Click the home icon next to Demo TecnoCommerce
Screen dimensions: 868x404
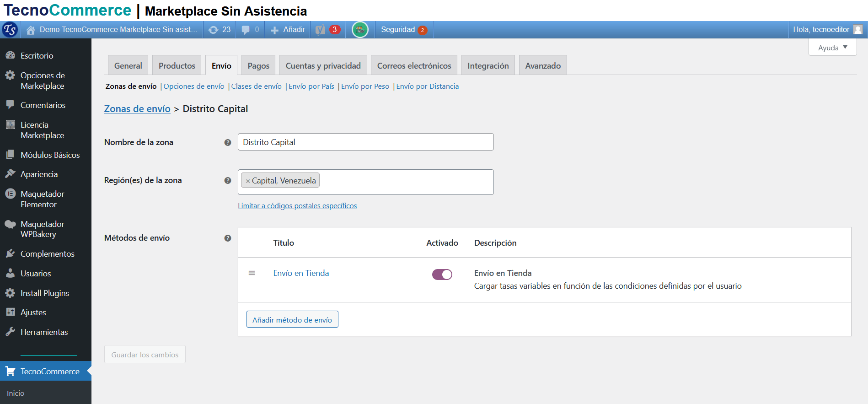click(x=31, y=30)
